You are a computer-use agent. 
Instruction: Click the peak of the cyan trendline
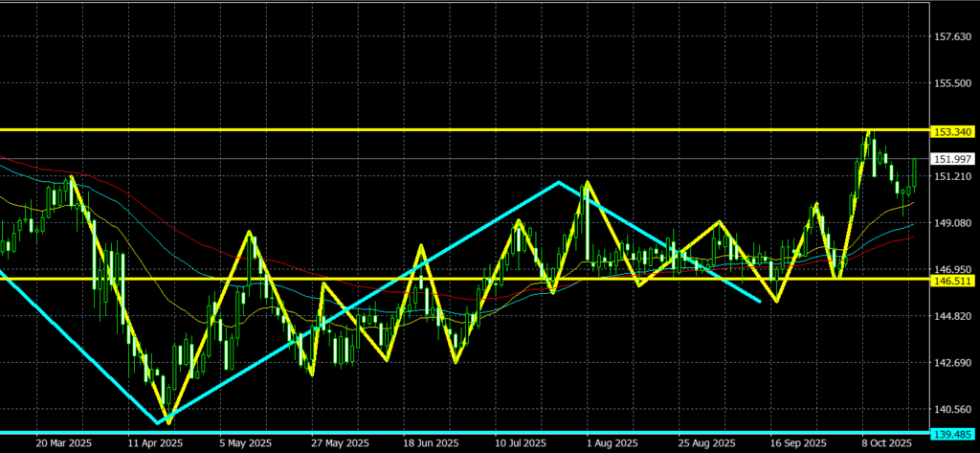[559, 182]
